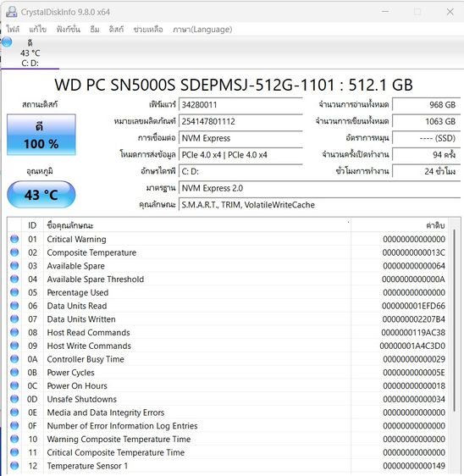The width and height of the screenshot is (464, 476).
Task: Click status orb for Temperature Sensor 1 row
Action: (x=14, y=466)
